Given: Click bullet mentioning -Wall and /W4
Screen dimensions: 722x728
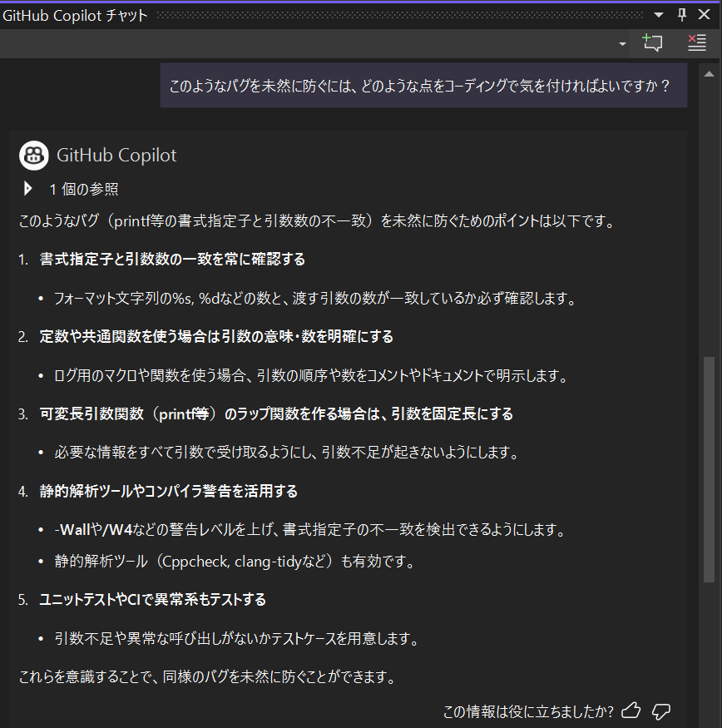Looking at the screenshot, I should coord(309,529).
